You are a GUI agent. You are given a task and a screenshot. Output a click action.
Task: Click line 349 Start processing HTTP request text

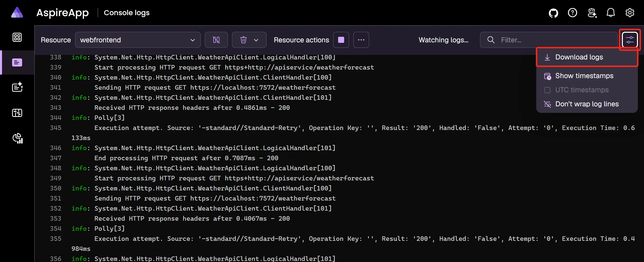234,178
